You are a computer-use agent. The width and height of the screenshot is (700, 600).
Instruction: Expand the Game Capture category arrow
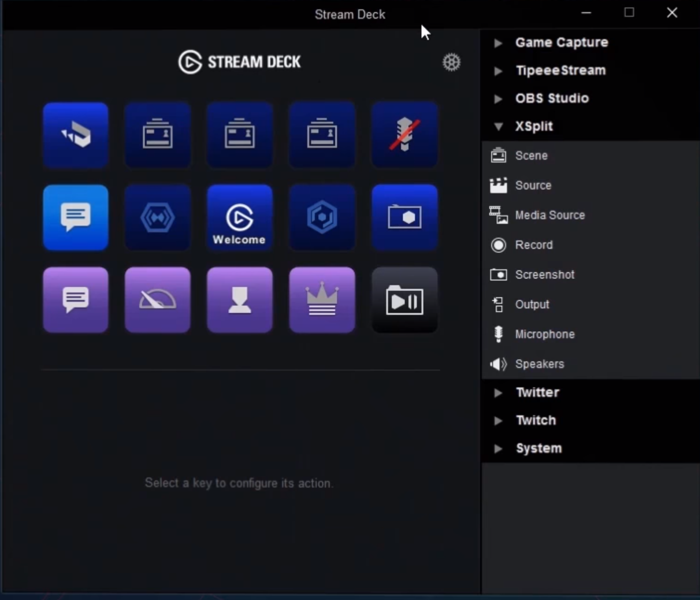498,43
